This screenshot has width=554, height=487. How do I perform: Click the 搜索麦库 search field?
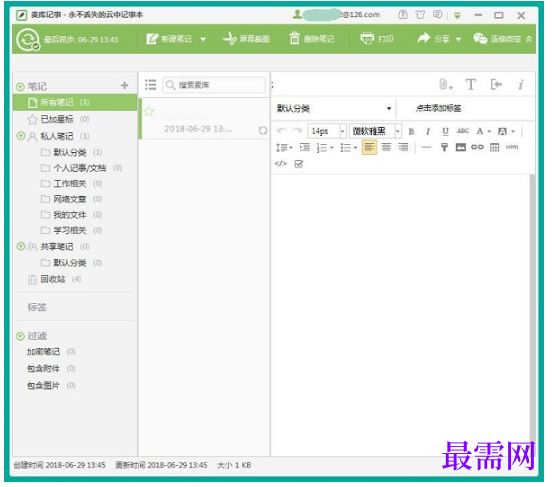[x=214, y=85]
